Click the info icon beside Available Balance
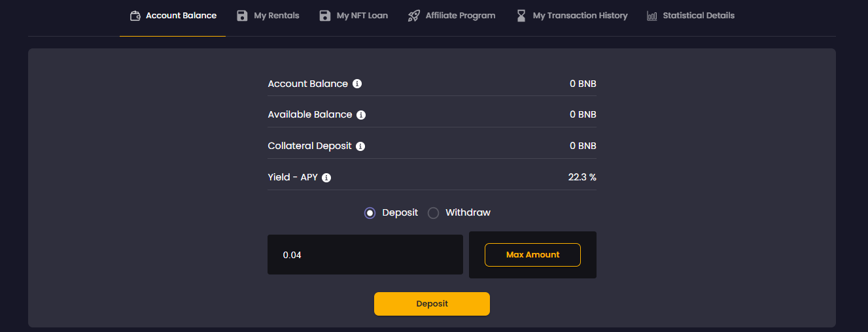This screenshot has width=868, height=332. (x=361, y=115)
